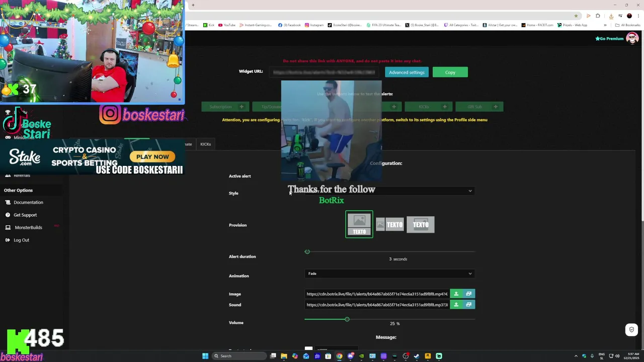
Task: Expand the All Bookmarks folder
Action: pyautogui.click(x=627, y=25)
